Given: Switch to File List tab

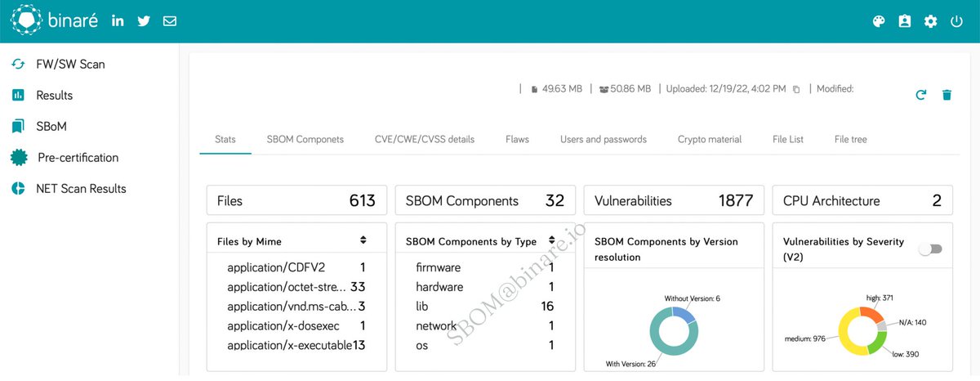Looking at the screenshot, I should click(x=788, y=140).
